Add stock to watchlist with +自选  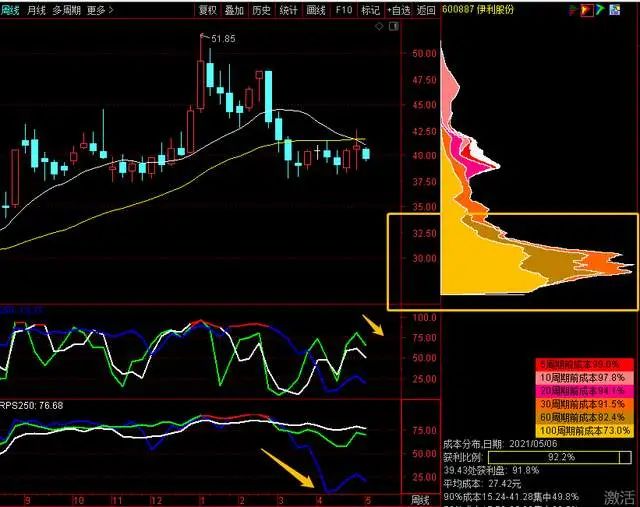click(399, 10)
